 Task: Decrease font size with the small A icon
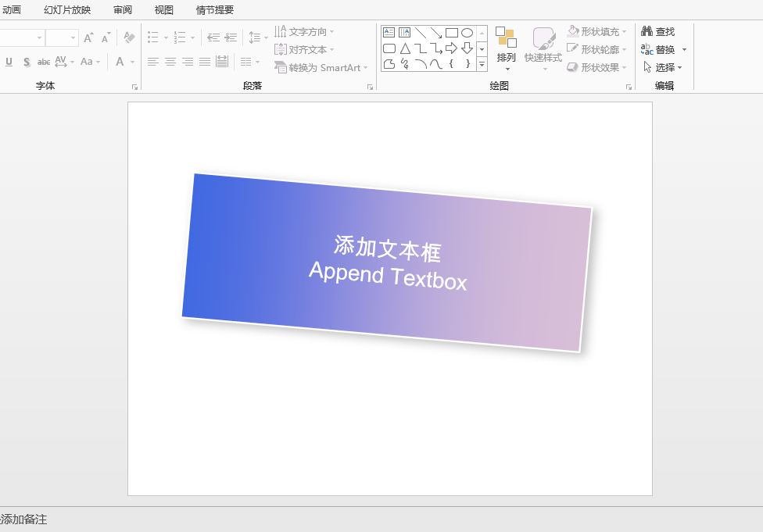coord(106,37)
